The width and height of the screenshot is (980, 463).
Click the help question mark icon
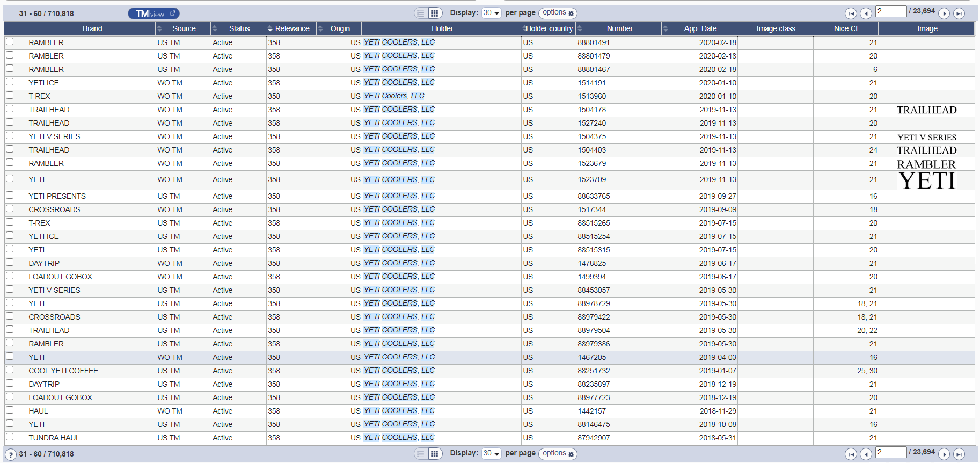[11, 454]
